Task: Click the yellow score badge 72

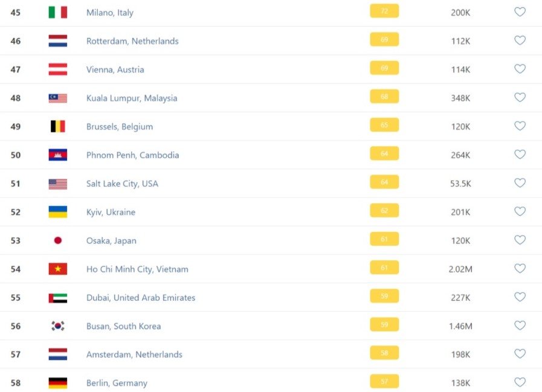Action: click(x=384, y=11)
